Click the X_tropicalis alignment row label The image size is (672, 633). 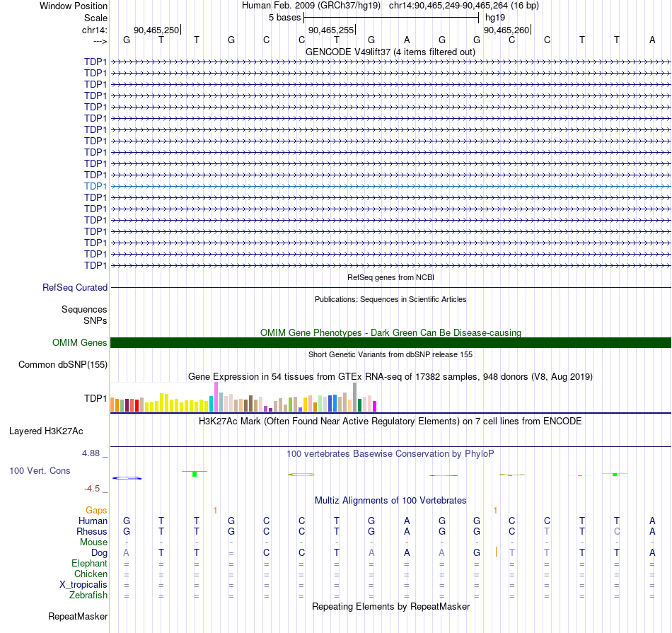tap(83, 585)
